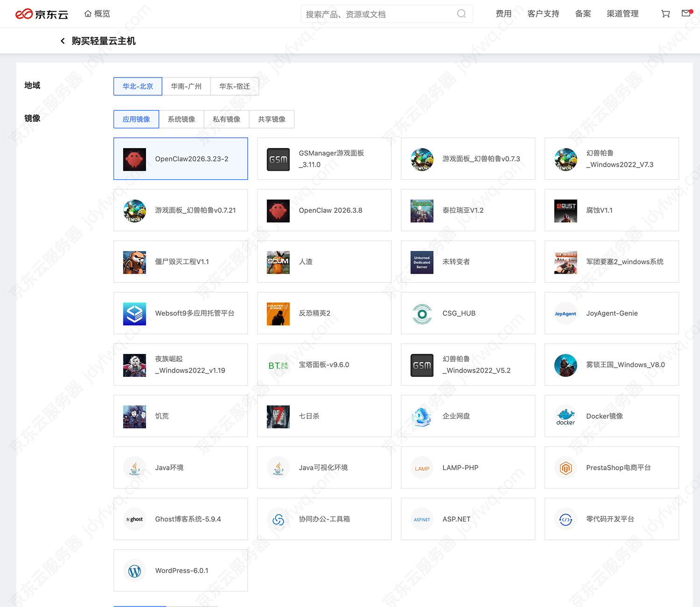Viewport: 700px width, 607px height.
Task: Click the WordPress-6.0.1 label text
Action: point(182,571)
